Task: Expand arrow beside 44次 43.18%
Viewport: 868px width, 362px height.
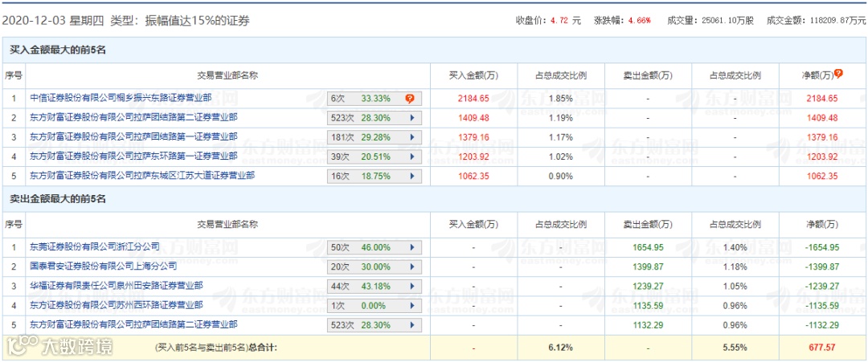Action: (411, 287)
